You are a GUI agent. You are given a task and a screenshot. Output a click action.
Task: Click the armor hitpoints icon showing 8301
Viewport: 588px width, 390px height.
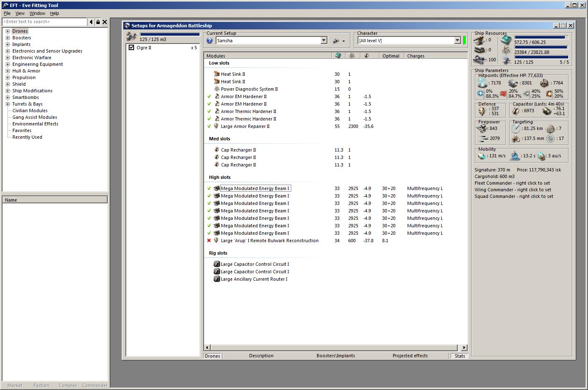(514, 83)
